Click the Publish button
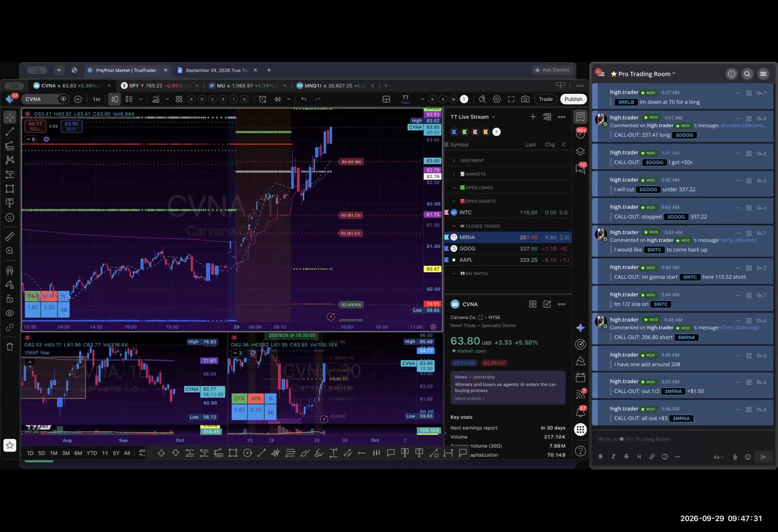 tap(573, 99)
